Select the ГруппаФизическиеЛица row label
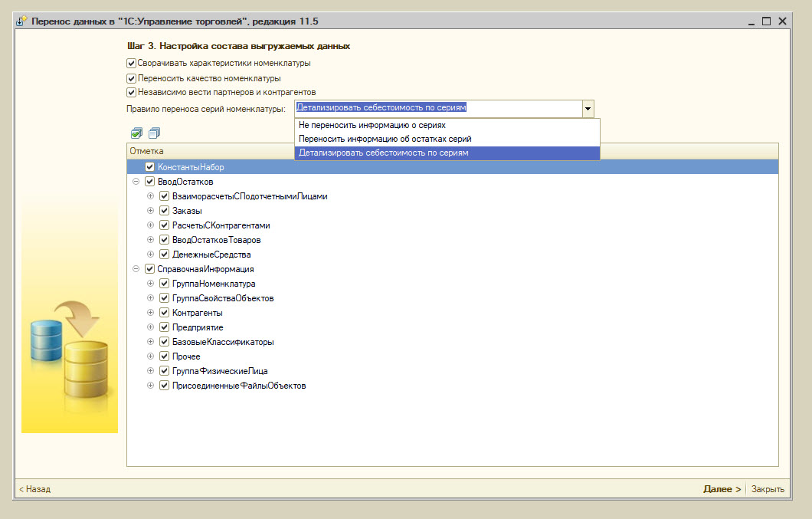The image size is (812, 519). coord(220,371)
